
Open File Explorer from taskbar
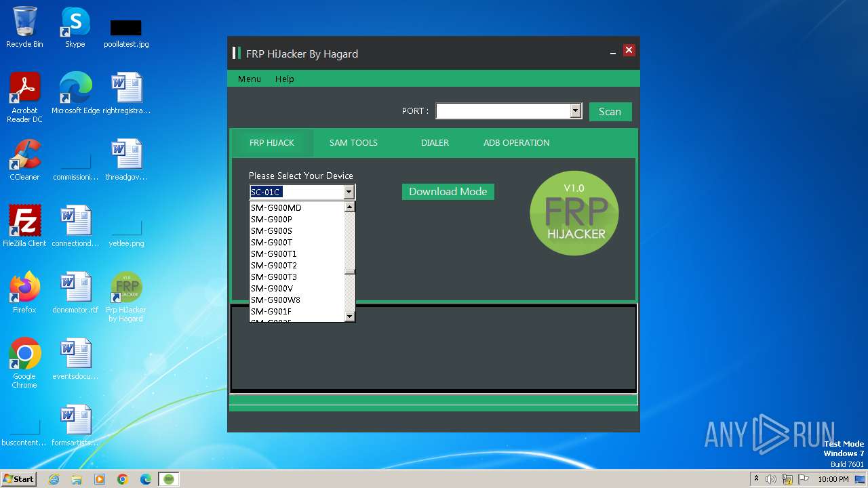tap(77, 479)
